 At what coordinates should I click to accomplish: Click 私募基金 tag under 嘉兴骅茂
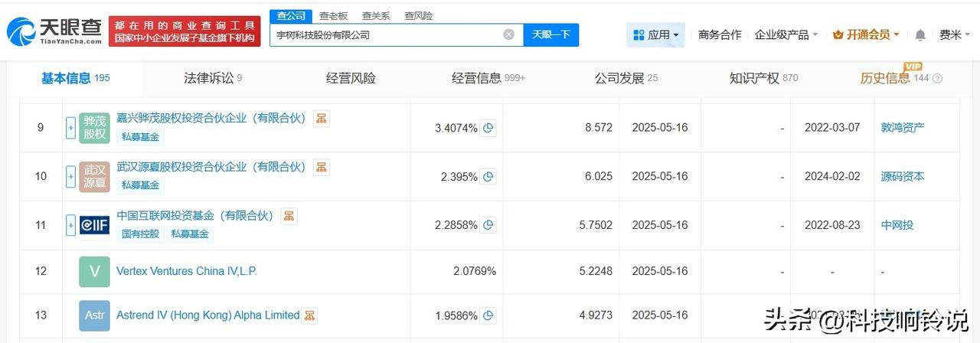[x=140, y=137]
